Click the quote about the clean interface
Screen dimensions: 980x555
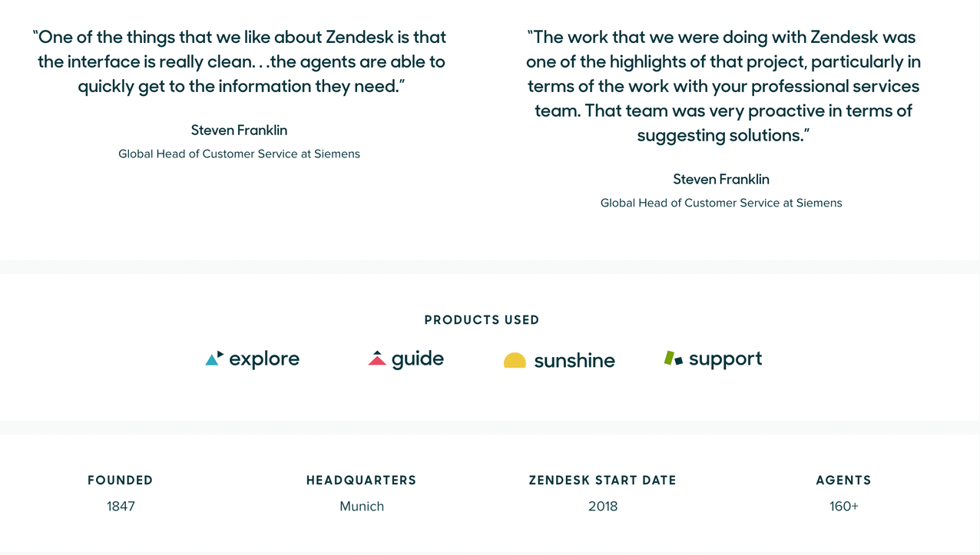click(239, 61)
